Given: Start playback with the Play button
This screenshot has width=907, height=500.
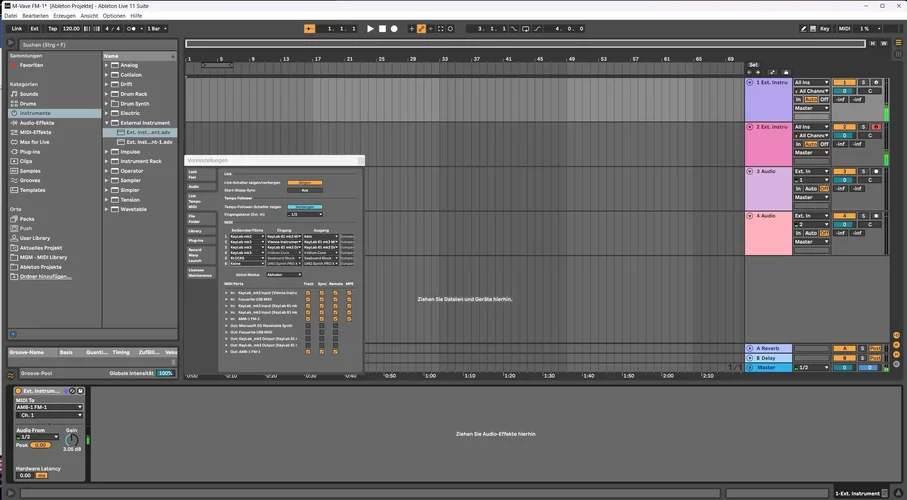Looking at the screenshot, I should (370, 28).
